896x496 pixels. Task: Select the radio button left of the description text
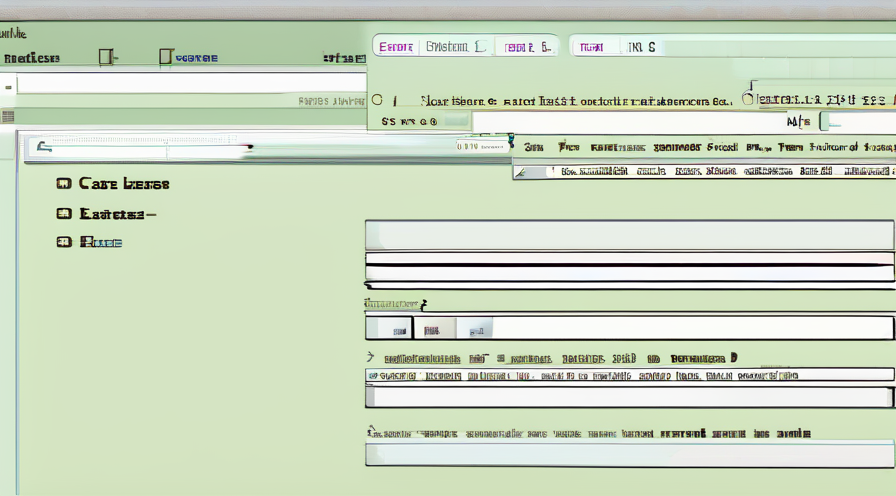(377, 100)
